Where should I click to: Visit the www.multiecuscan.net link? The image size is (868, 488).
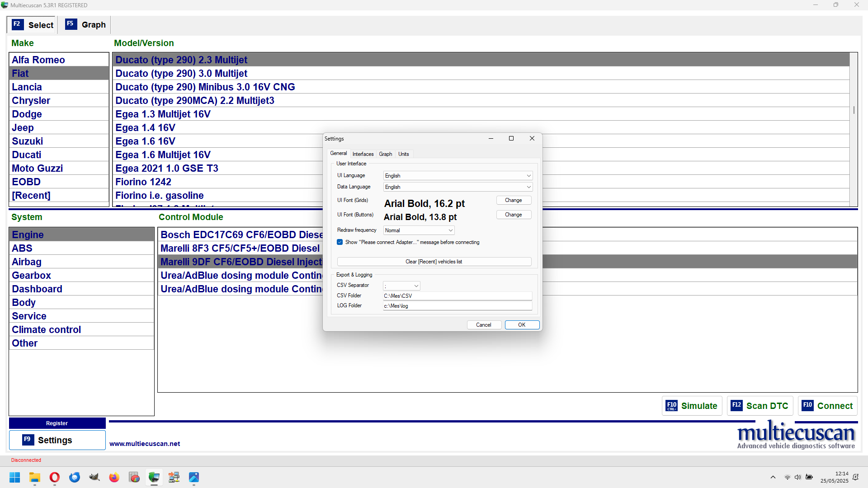click(x=145, y=444)
